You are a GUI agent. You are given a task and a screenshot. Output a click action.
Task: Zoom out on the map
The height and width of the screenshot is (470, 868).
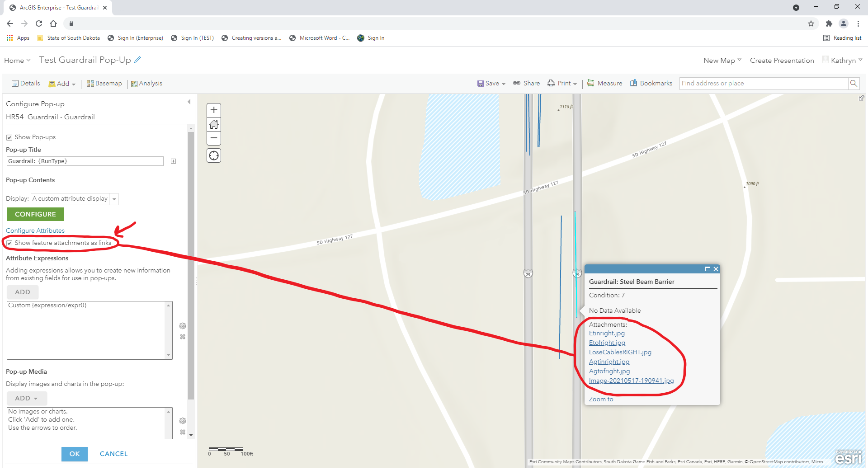(214, 138)
